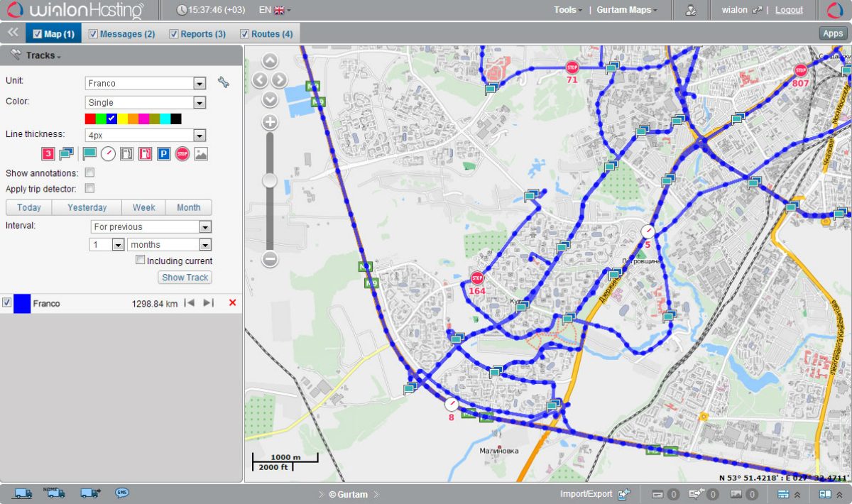Open the interval months unit dropdown
This screenshot has height=504, width=852.
[169, 244]
